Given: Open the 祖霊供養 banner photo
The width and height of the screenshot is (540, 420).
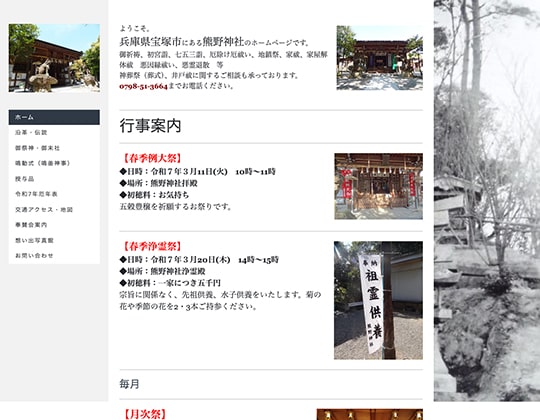Looking at the screenshot, I should (378, 300).
